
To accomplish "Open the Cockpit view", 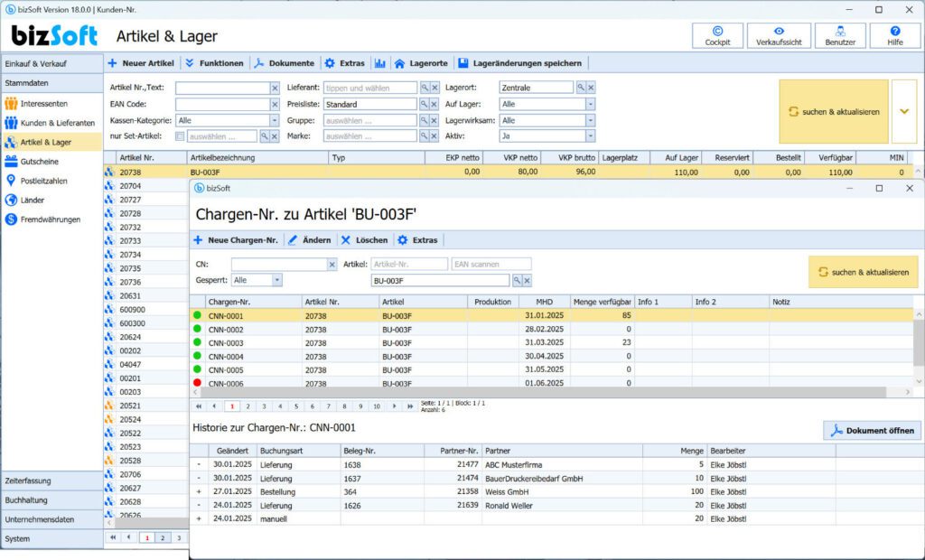I will tap(717, 36).
